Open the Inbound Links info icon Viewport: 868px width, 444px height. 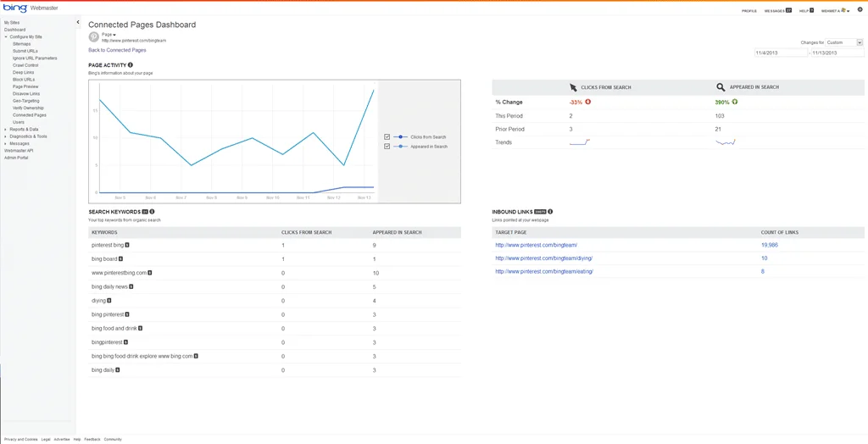pos(550,212)
